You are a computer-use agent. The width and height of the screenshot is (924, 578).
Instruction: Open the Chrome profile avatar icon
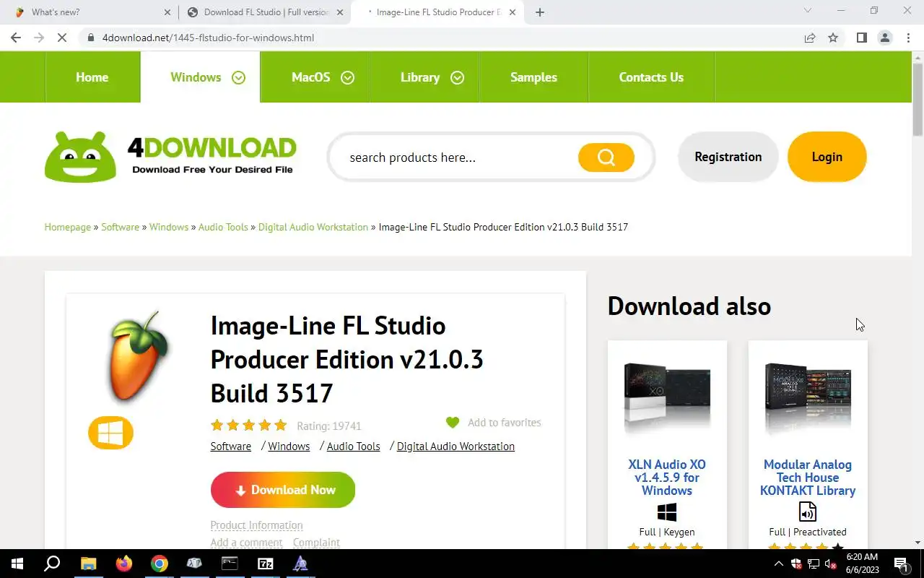(885, 38)
